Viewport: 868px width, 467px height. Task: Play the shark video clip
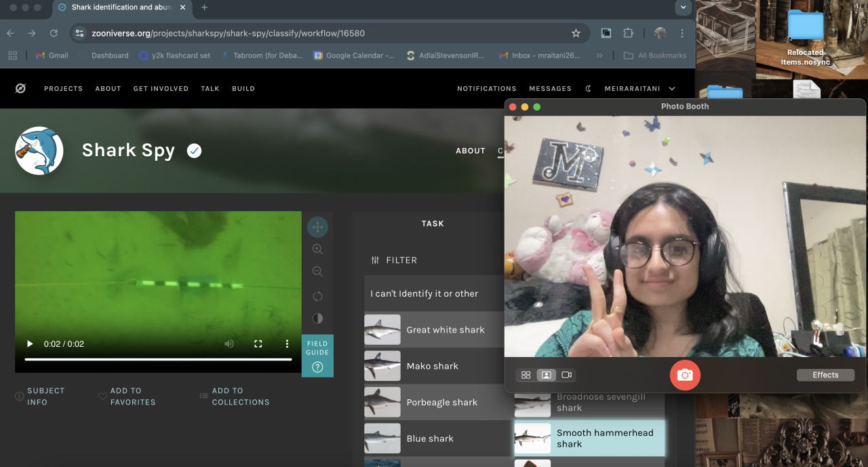click(30, 344)
